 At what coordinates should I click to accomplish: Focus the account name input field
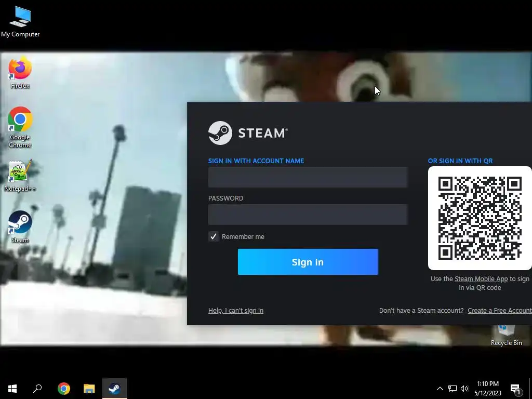point(308,177)
